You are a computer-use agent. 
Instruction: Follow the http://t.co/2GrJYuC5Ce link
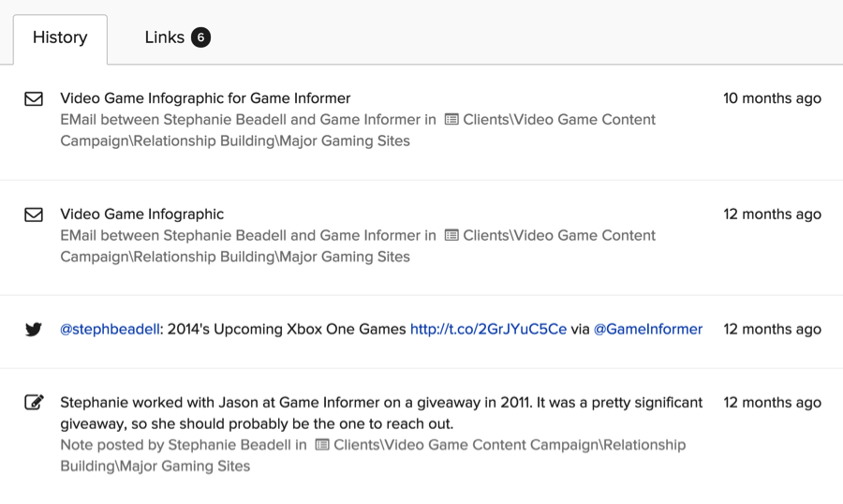tap(488, 330)
